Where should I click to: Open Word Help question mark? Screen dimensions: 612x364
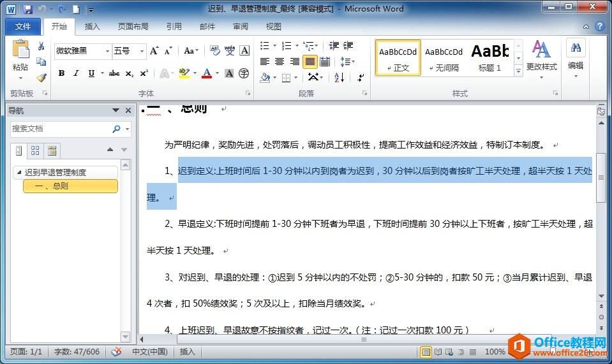coord(599,26)
